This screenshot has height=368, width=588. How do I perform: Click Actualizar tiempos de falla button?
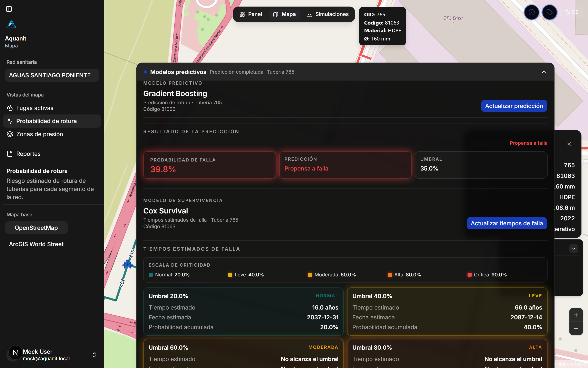click(x=507, y=223)
